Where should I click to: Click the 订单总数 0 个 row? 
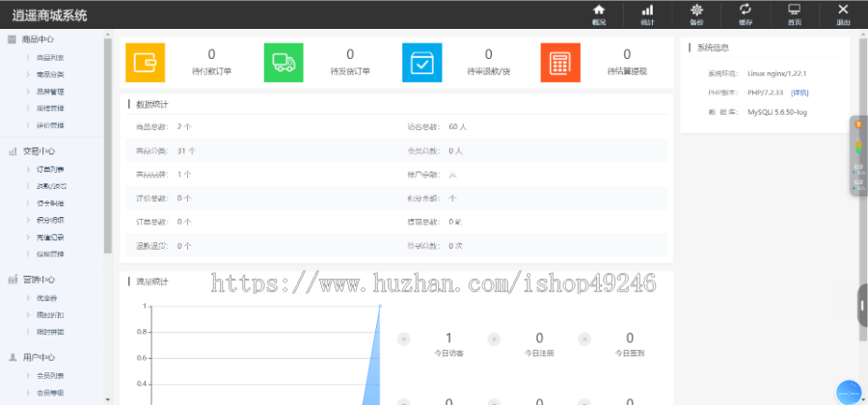pyautogui.click(x=164, y=223)
